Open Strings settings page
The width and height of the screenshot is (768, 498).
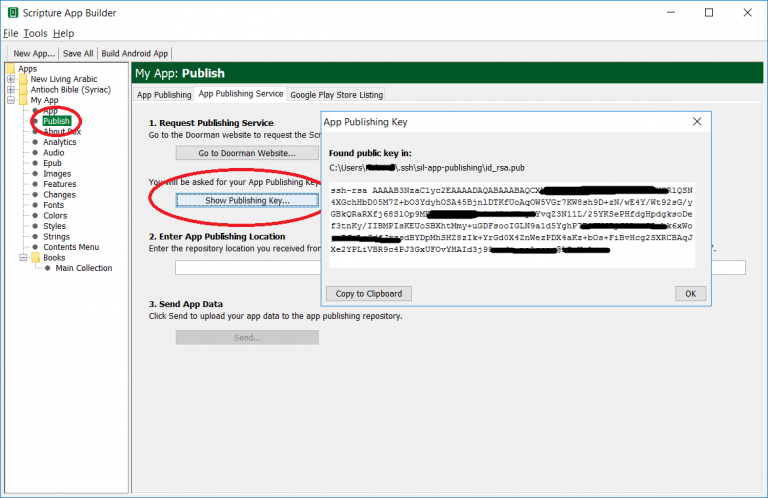pos(56,237)
